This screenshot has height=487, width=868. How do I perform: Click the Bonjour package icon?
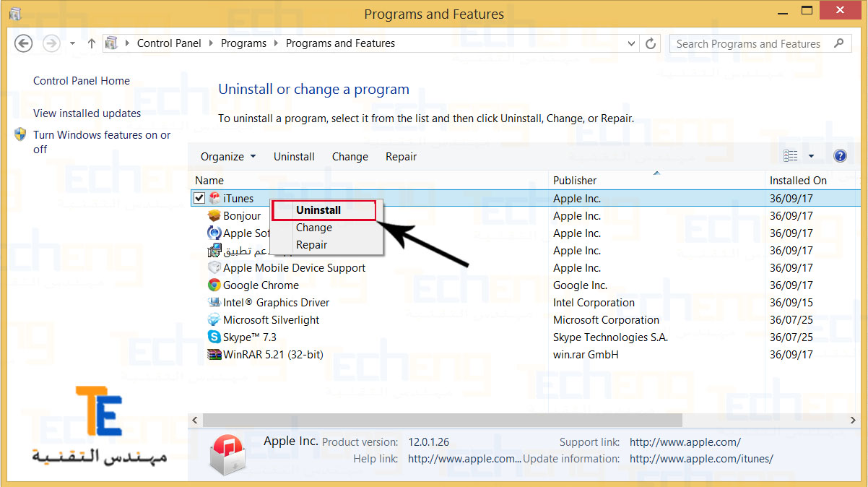coord(214,216)
